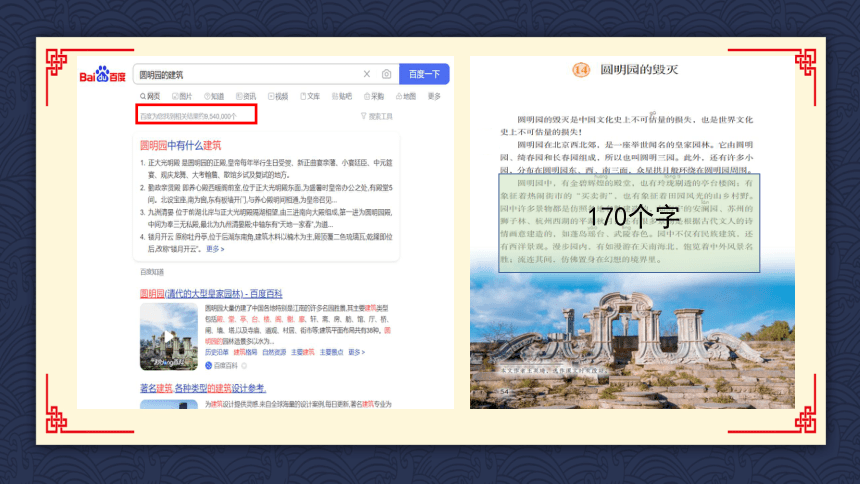Click the 圆明园 ruins photo in the textbook
Screen dimensions: 860x484
(632, 340)
